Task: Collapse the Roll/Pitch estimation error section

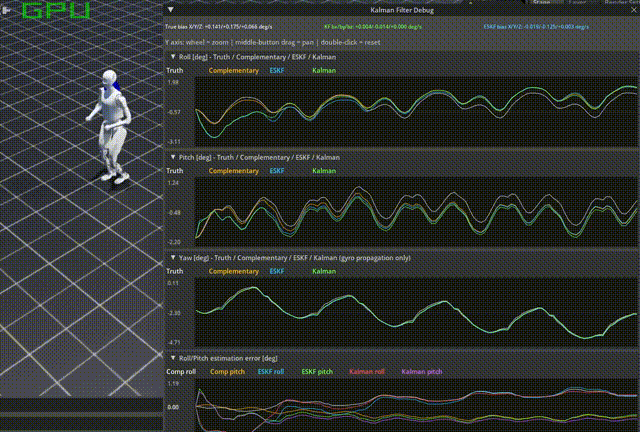Action: (x=173, y=358)
